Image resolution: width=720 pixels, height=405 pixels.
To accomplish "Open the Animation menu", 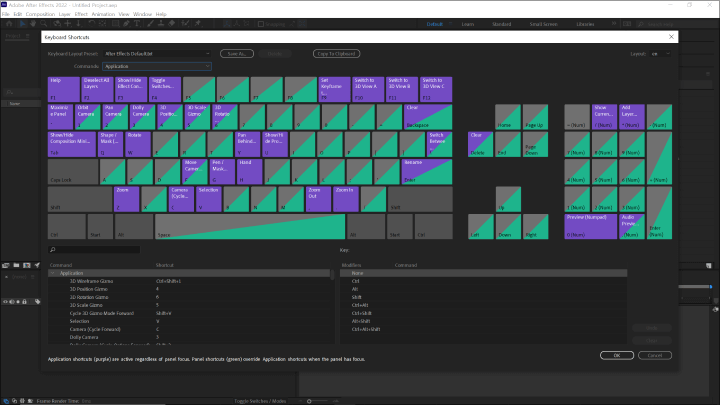I will tap(103, 14).
